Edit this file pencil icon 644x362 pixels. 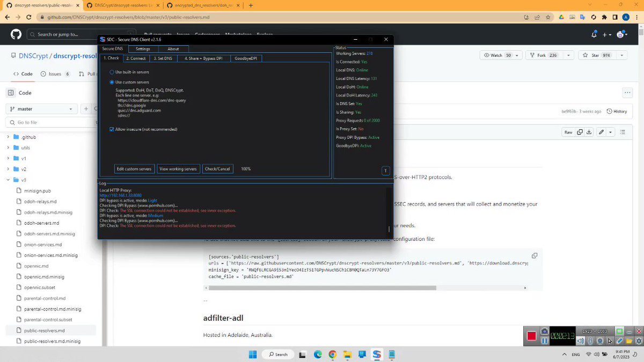(x=602, y=132)
